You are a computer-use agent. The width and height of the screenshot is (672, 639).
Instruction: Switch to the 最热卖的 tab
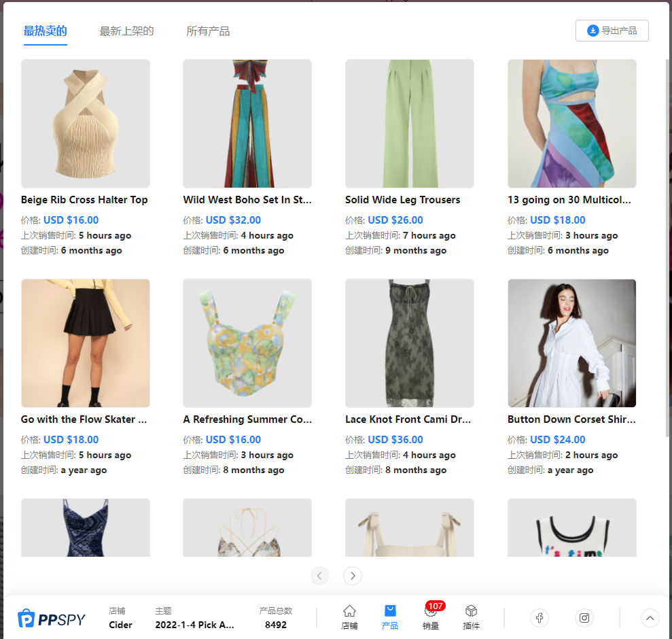45,31
